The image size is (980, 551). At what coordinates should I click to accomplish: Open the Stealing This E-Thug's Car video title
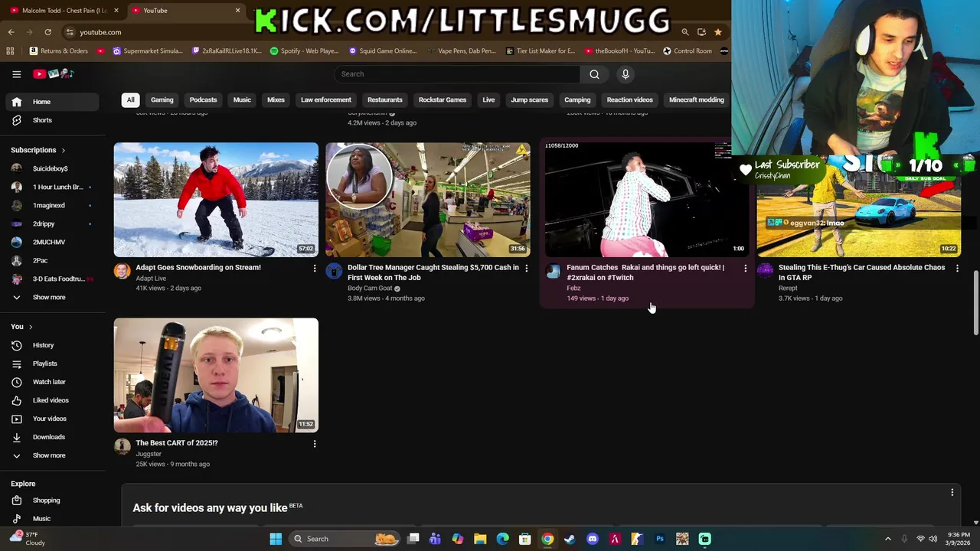(861, 272)
